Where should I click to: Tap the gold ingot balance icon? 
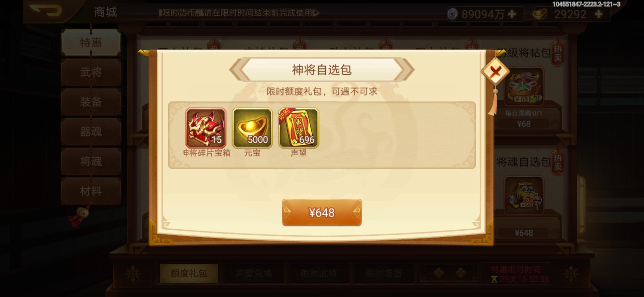(x=540, y=14)
